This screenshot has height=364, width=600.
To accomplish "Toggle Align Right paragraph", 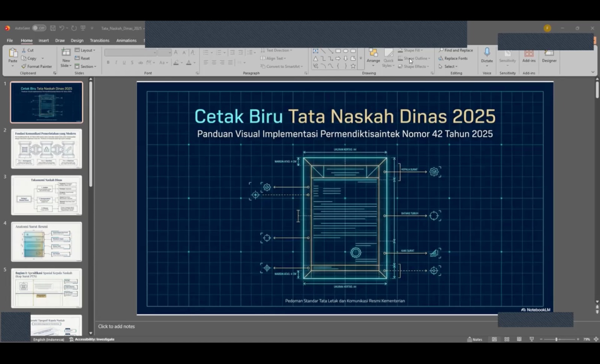I will pos(222,63).
